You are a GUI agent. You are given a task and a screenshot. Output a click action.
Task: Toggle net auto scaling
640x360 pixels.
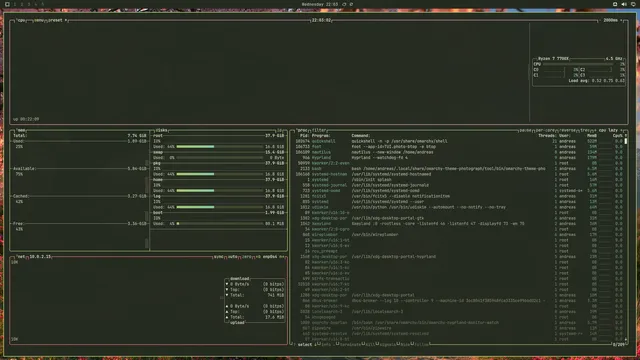click(x=233, y=257)
